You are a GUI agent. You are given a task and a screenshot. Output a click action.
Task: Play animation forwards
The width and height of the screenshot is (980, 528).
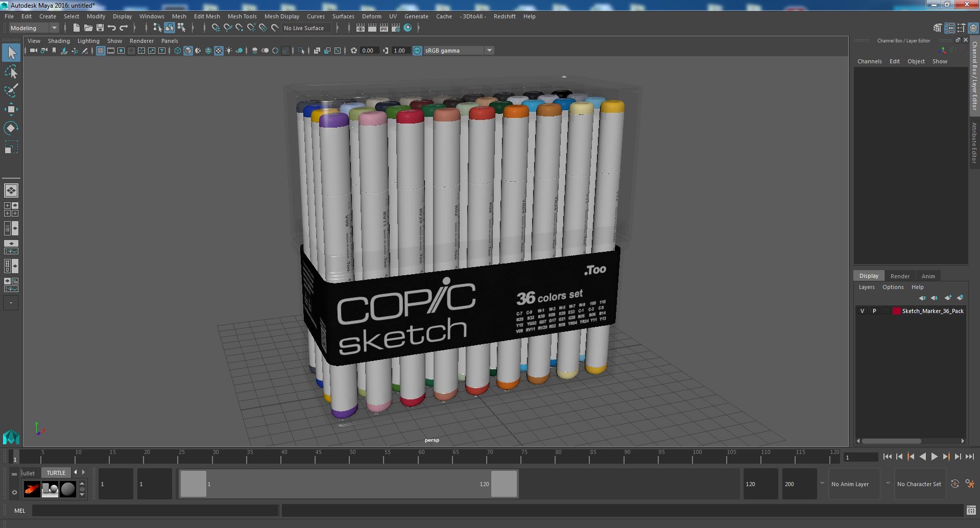[x=934, y=457]
